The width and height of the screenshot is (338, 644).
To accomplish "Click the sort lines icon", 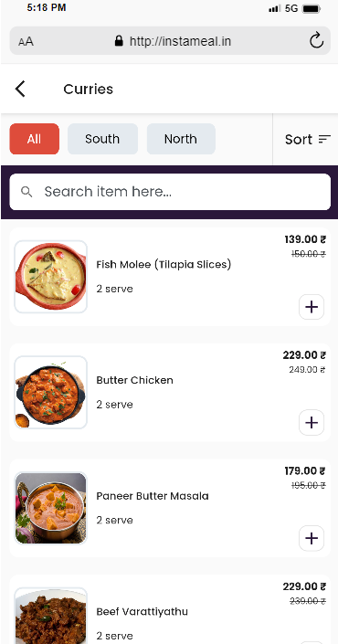I will pos(324,139).
